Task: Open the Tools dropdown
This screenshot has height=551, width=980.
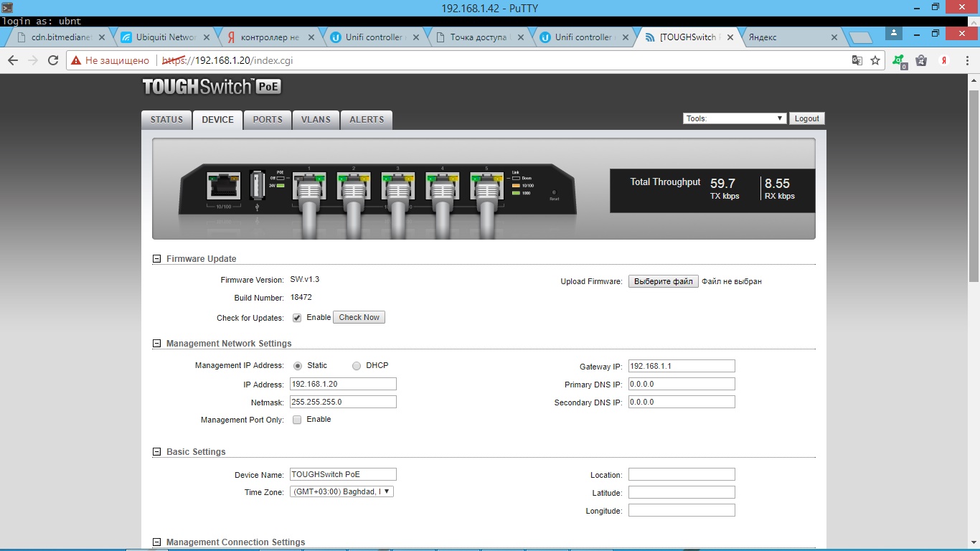Action: [x=735, y=118]
